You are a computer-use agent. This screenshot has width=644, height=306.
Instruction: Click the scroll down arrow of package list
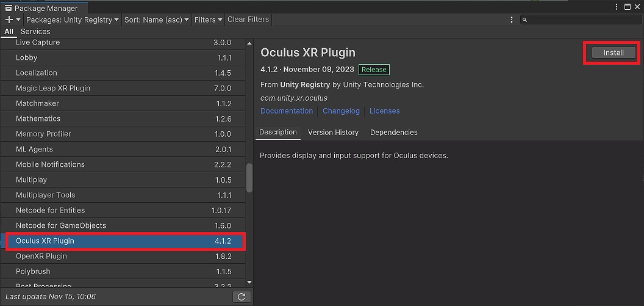[249, 282]
